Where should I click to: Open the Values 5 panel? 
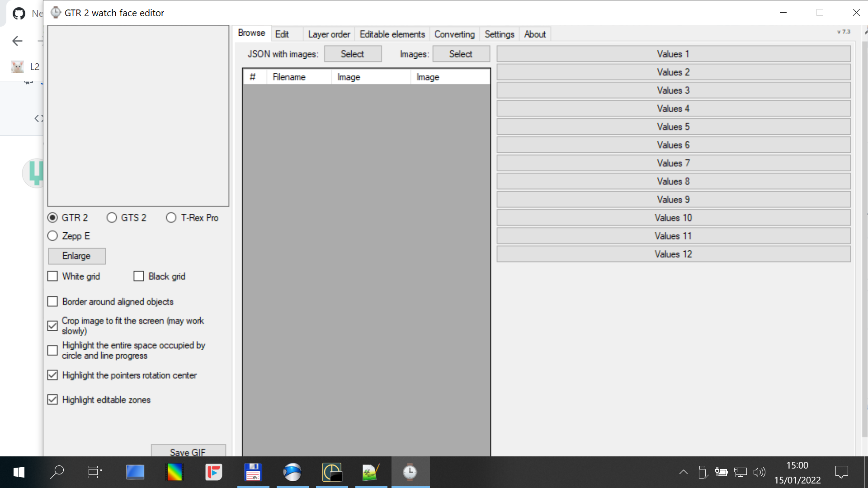coord(673,127)
